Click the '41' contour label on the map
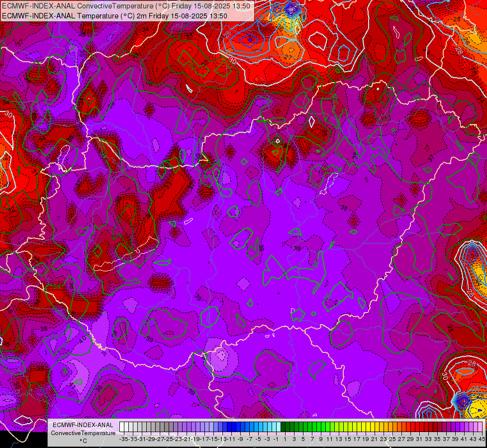 pos(72,385)
